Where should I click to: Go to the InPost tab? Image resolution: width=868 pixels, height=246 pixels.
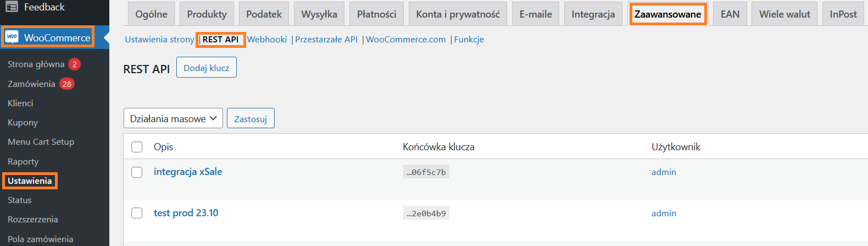tap(843, 14)
